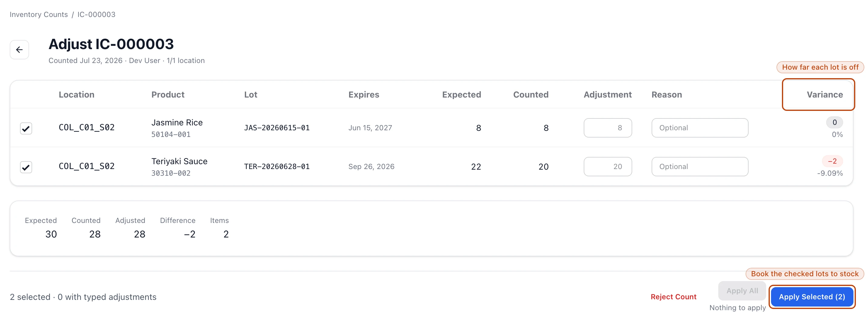
Task: Click the Jasmine Rice reason field
Action: [700, 128]
